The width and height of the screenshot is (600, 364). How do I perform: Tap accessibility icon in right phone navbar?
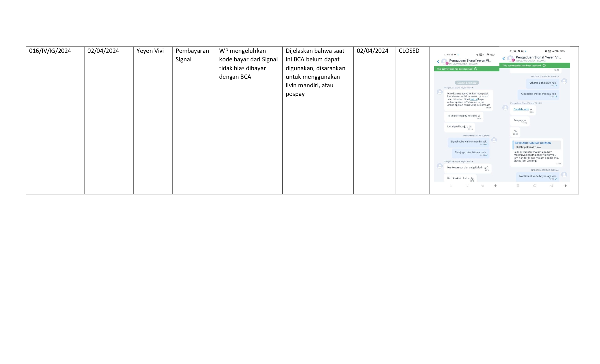(566, 186)
